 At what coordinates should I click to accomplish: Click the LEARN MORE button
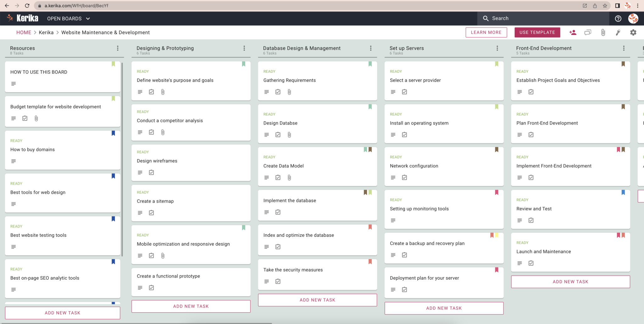tap(486, 32)
